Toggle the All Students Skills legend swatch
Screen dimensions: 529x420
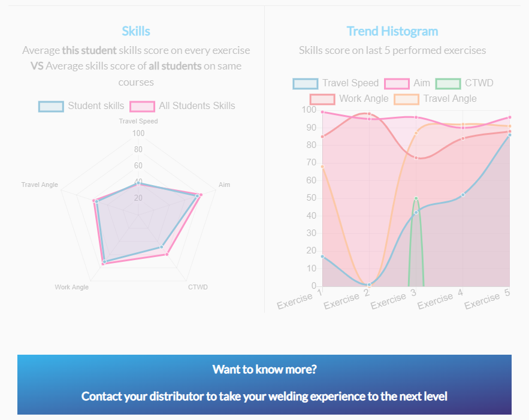tap(142, 106)
